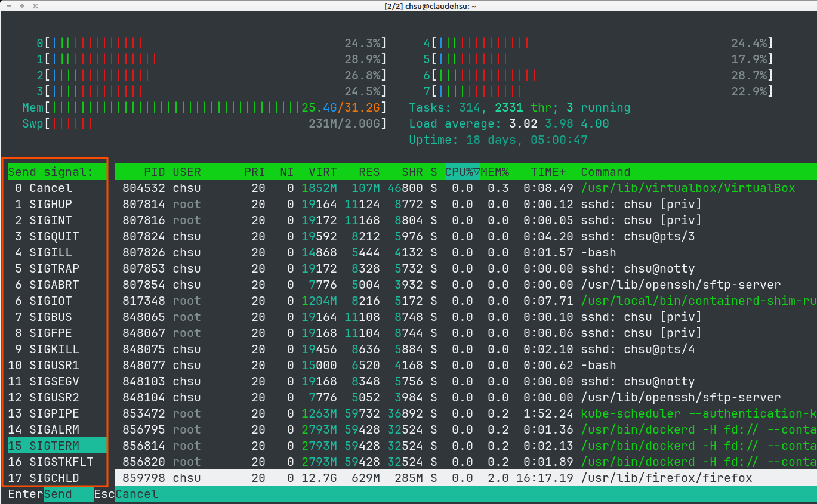Select SIGCHLD signal
Image resolution: width=817 pixels, height=504 pixels.
(x=57, y=478)
